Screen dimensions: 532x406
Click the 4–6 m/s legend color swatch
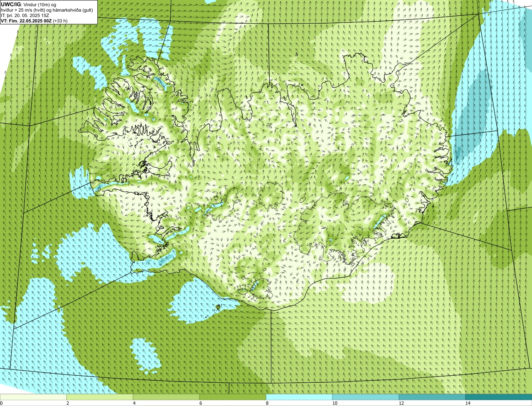click(x=166, y=397)
